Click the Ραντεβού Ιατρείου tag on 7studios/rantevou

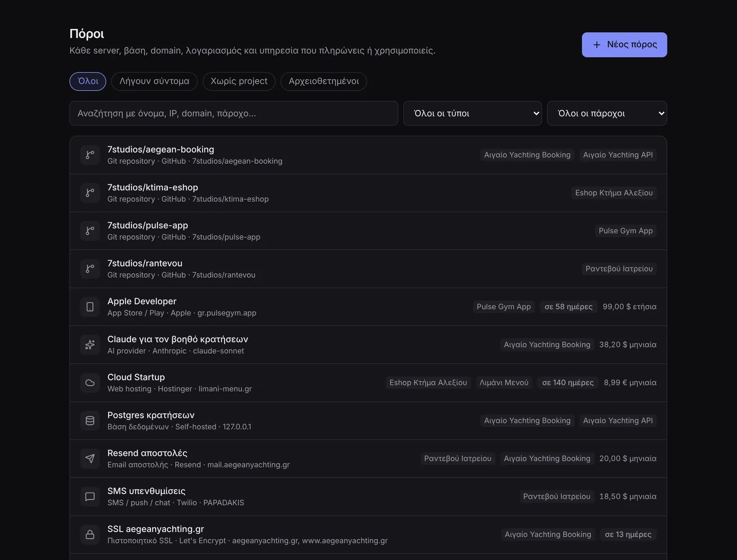point(619,269)
